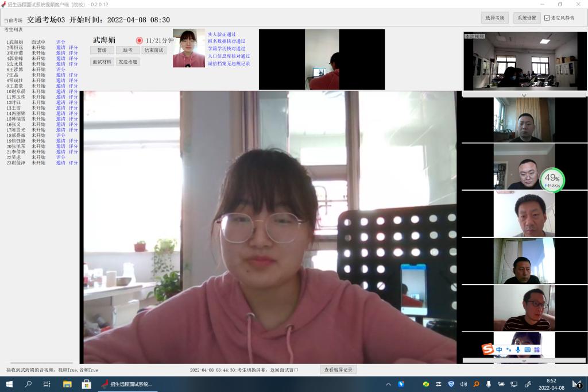Screen dimensions: 588x392
Task: Click the 发送考题 button
Action: [x=128, y=62]
